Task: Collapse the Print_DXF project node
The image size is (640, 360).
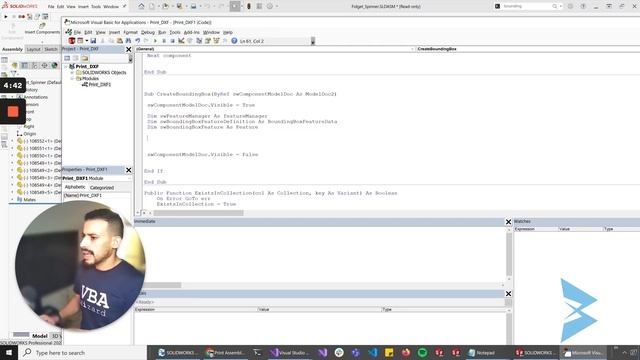Action: point(66,66)
